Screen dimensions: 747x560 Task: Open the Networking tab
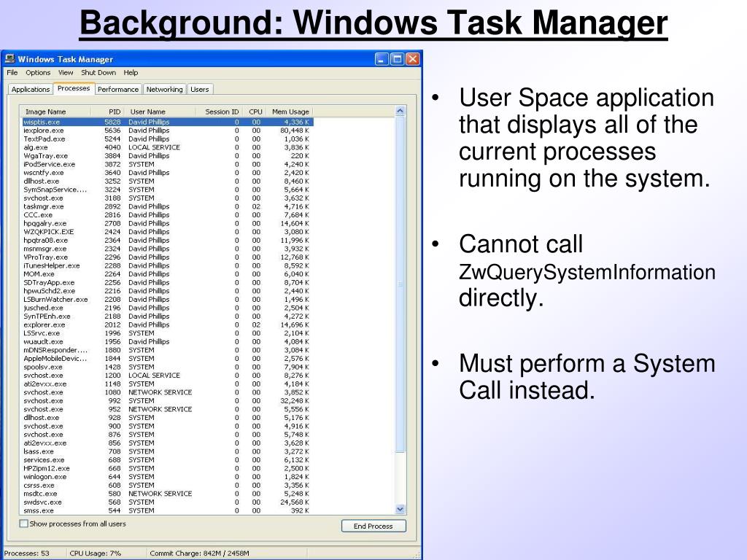164,90
